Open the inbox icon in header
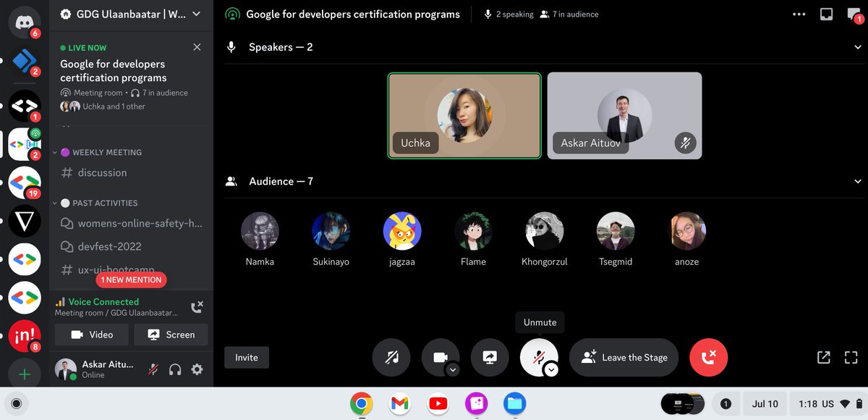This screenshot has width=868, height=420. (x=826, y=14)
